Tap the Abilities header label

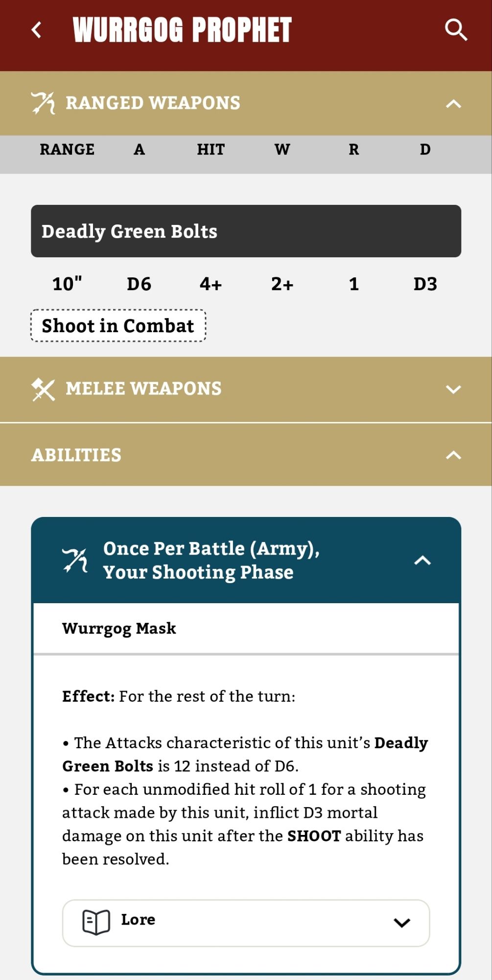click(x=76, y=455)
